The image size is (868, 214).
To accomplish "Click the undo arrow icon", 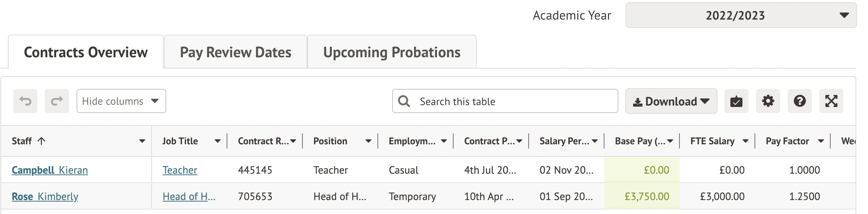I will (x=25, y=101).
